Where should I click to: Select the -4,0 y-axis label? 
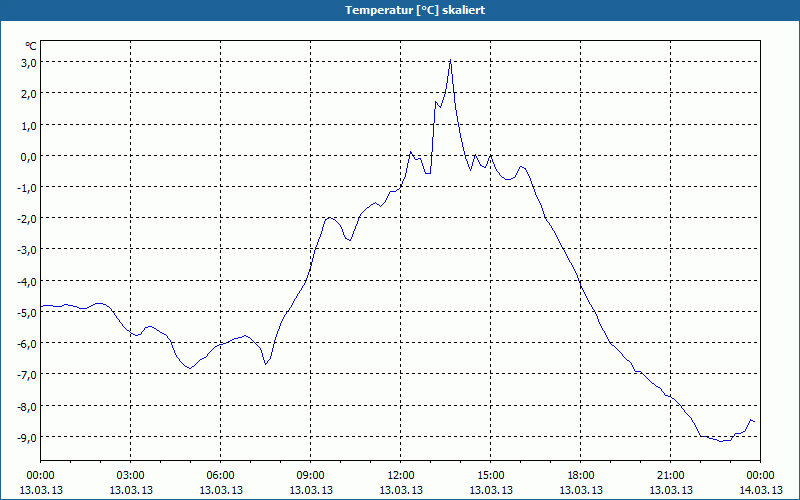(27, 282)
